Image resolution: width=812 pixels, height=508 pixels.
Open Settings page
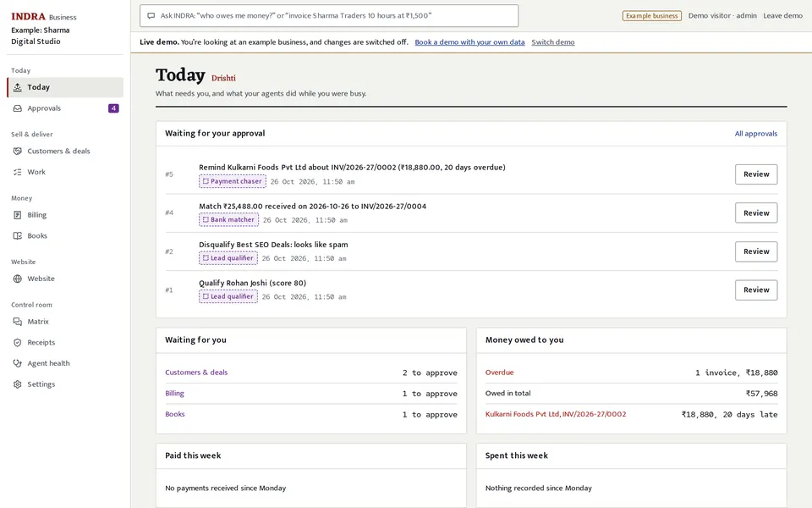pos(65,384)
